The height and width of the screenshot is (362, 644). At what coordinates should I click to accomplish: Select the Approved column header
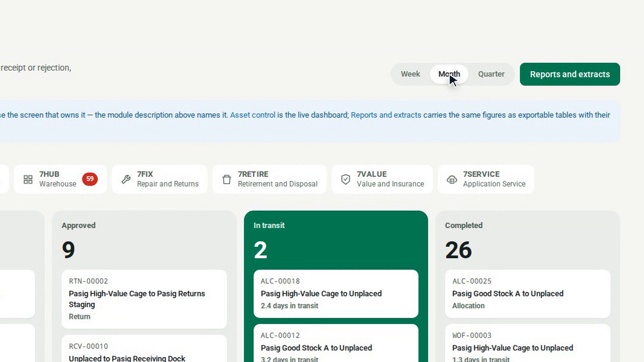click(x=78, y=225)
